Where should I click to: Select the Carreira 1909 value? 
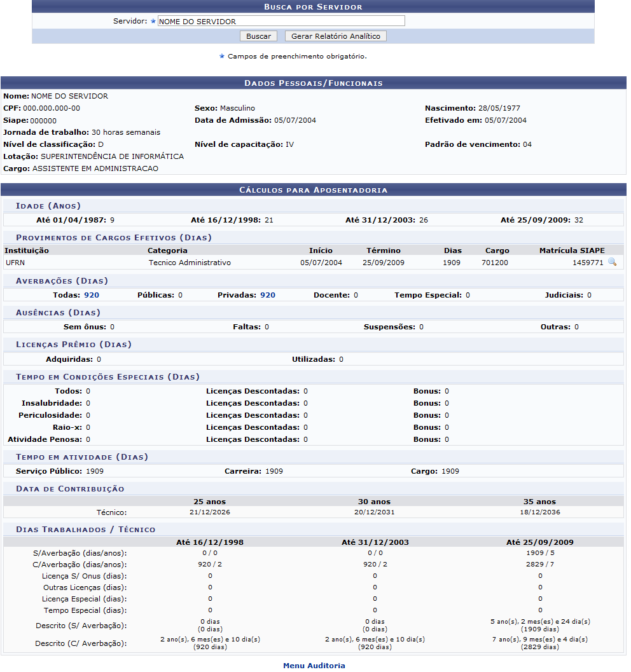tap(274, 472)
